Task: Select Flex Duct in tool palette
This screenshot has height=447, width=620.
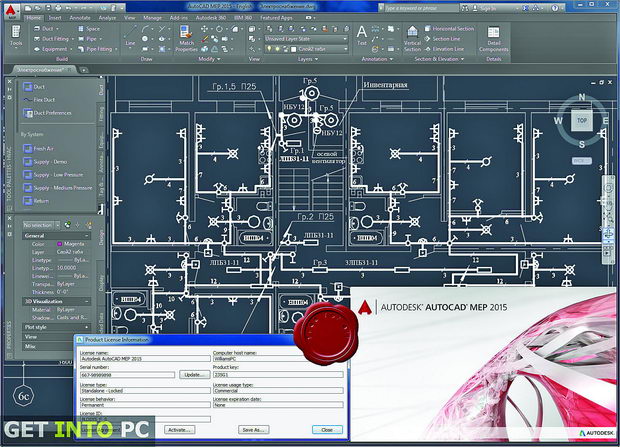Action: pos(40,100)
